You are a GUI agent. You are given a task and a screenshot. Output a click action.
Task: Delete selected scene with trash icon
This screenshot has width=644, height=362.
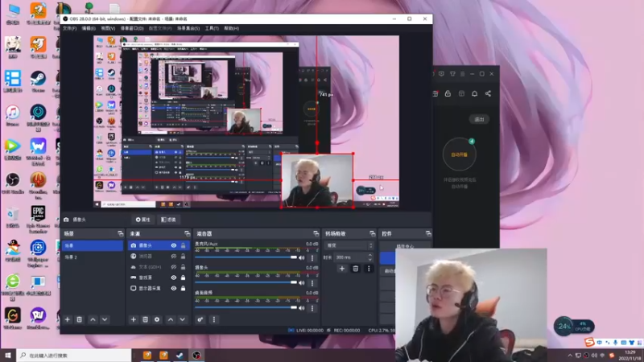coord(79,319)
